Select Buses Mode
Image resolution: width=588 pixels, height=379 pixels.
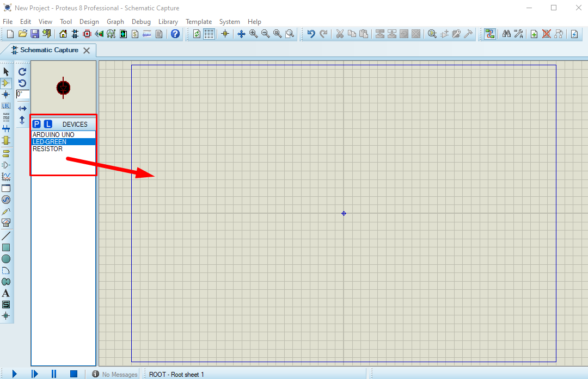point(6,129)
